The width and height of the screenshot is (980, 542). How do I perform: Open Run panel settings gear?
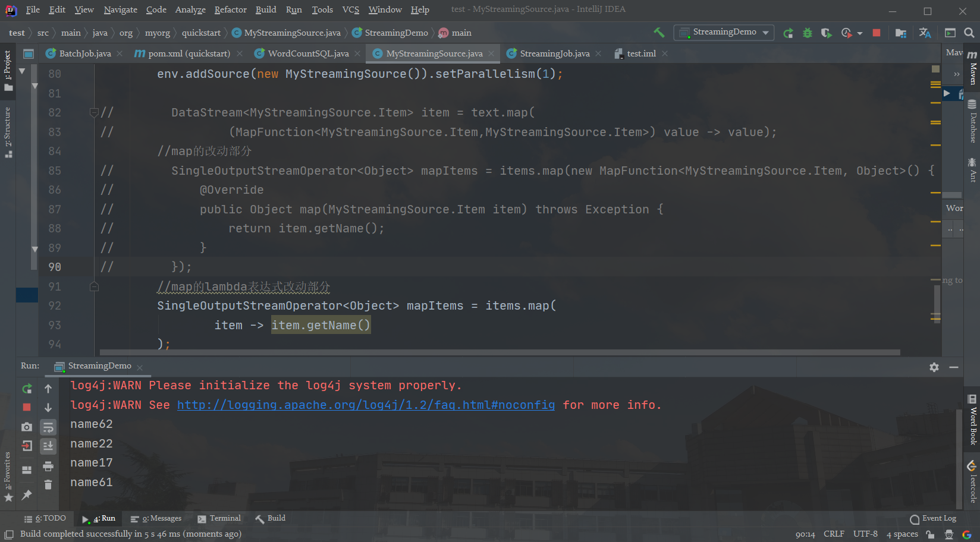pos(934,367)
